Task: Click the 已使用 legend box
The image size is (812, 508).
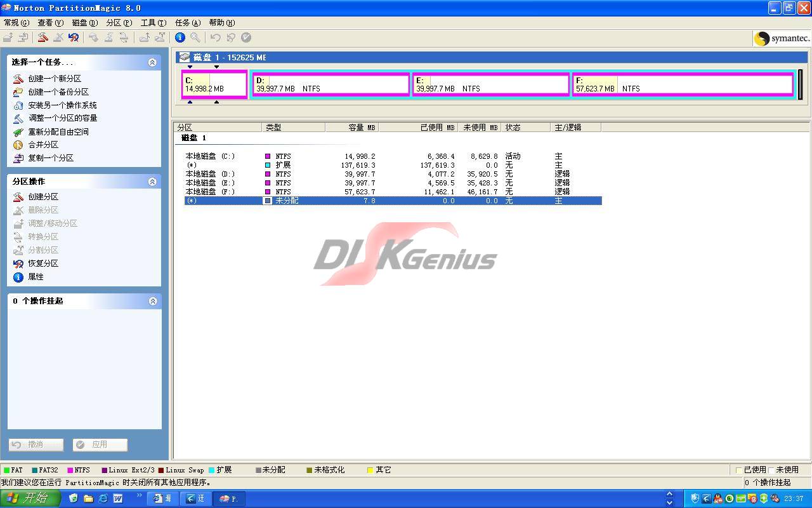Action: [x=738, y=470]
